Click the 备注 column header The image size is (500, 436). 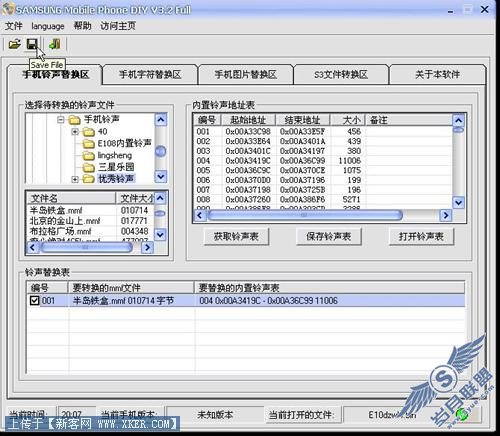click(x=409, y=120)
